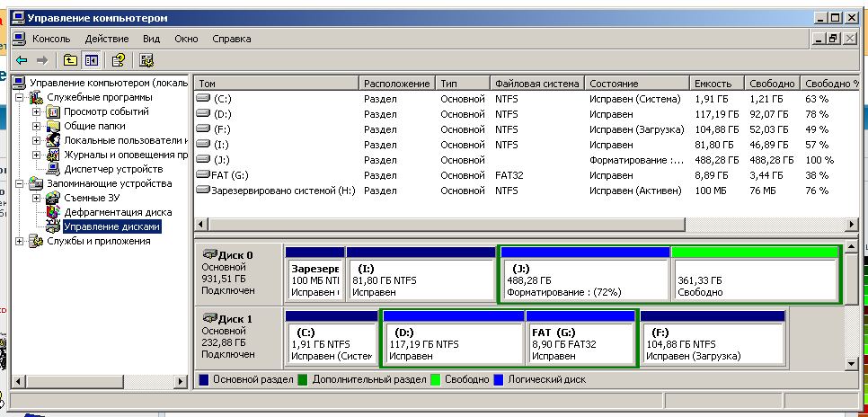Screen dimensions: 868x417
Task: Expand the Службы и приложения node
Action: click(21, 241)
